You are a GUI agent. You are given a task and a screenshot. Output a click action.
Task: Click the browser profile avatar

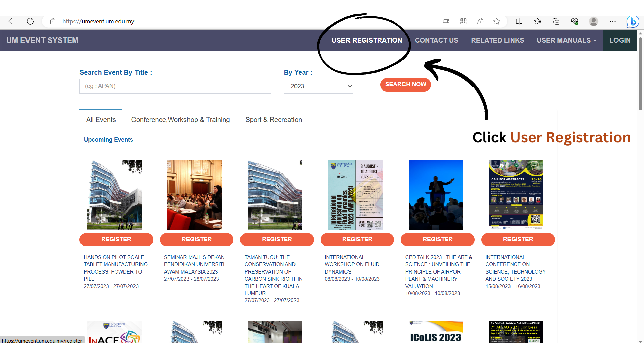coord(593,21)
